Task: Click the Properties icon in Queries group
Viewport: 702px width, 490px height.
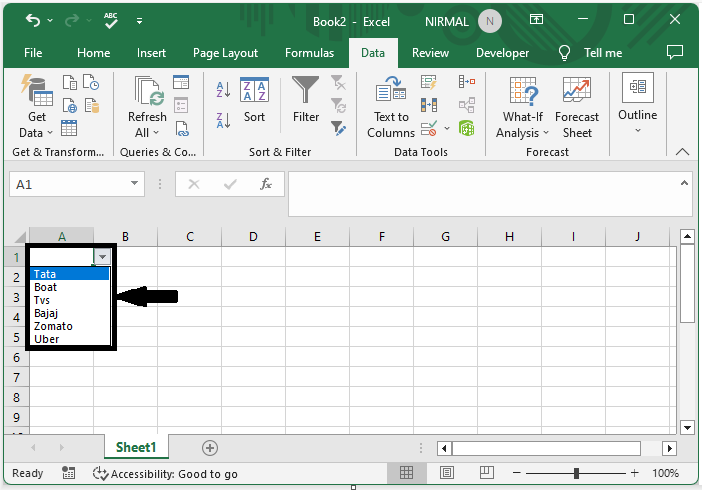Action: 181,105
